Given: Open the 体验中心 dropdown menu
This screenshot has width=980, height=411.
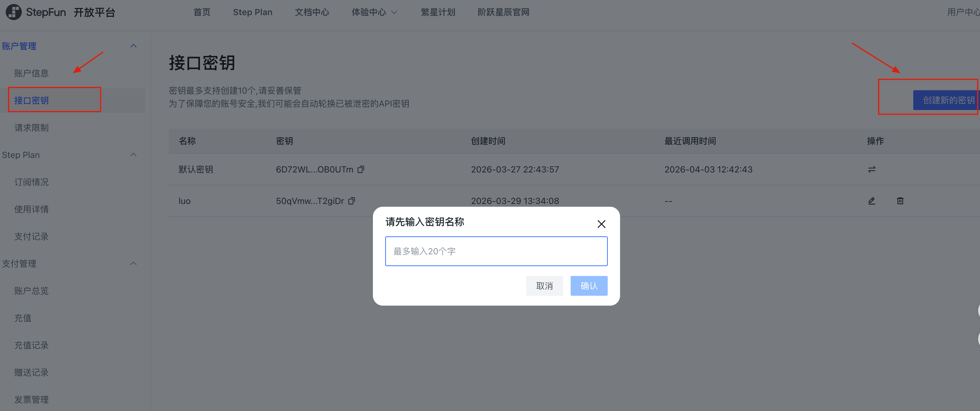Looking at the screenshot, I should pos(374,12).
